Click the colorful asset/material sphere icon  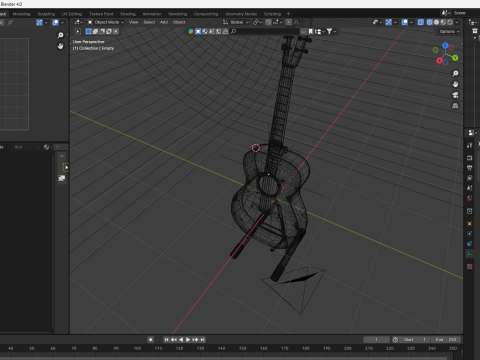[x=191, y=31]
